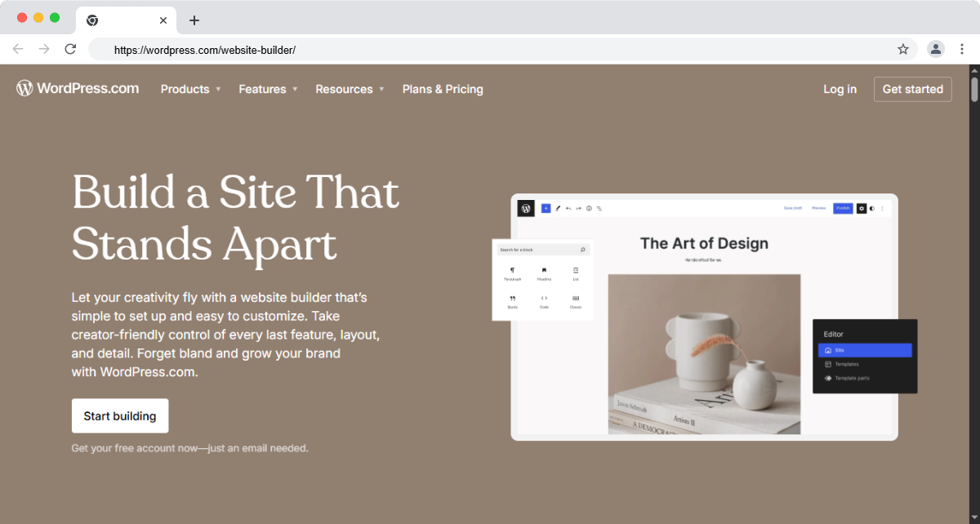The height and width of the screenshot is (524, 980).
Task: Click the WordPress.com logo in header
Action: click(x=78, y=88)
